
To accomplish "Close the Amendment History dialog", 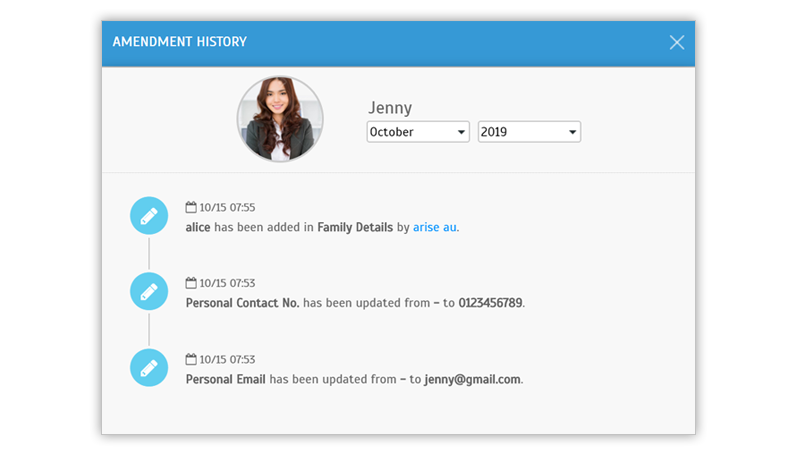I will pyautogui.click(x=677, y=42).
